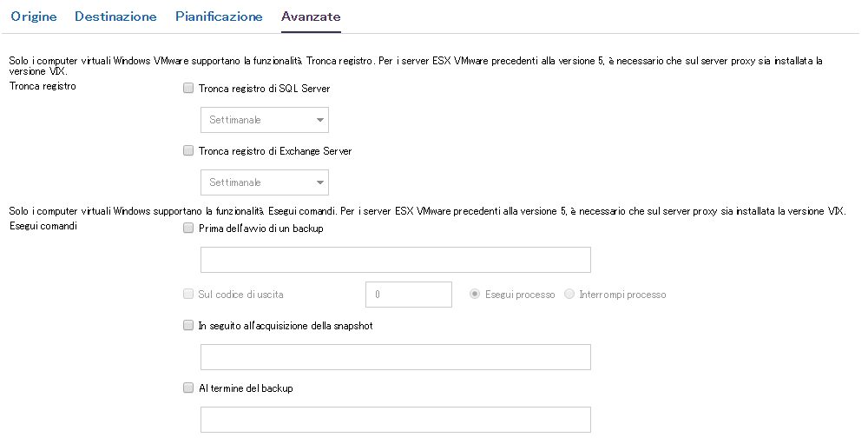This screenshot has width=868, height=444.
Task: Enable In seguito all'acquisizione della snapshot
Action: (188, 326)
